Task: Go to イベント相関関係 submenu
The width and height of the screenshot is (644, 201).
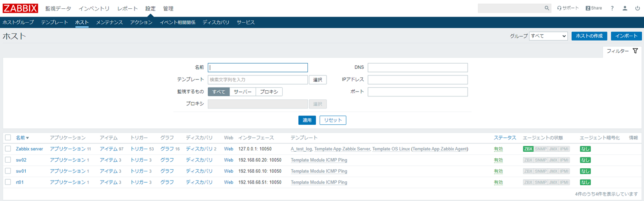Action: [177, 22]
